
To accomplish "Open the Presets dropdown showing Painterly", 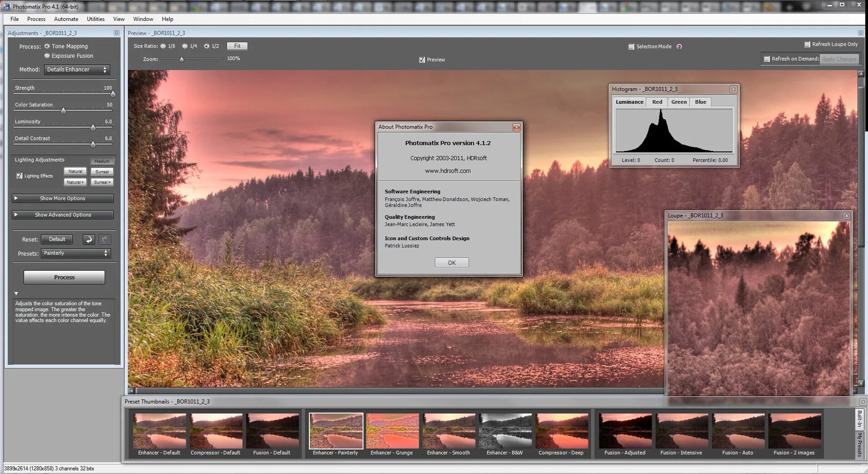I will pyautogui.click(x=76, y=253).
